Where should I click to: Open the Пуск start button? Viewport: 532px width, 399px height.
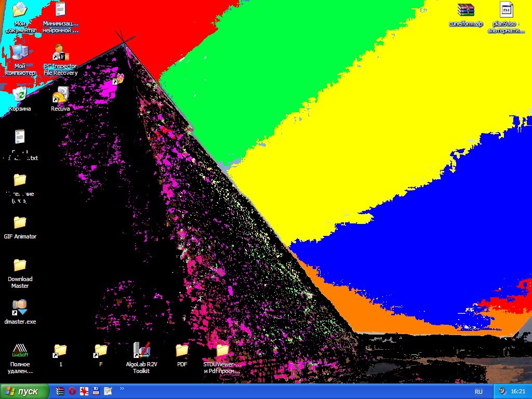click(24, 391)
